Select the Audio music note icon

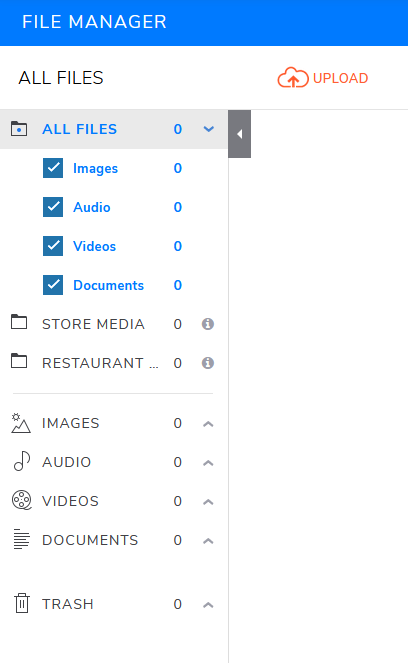coord(22,461)
